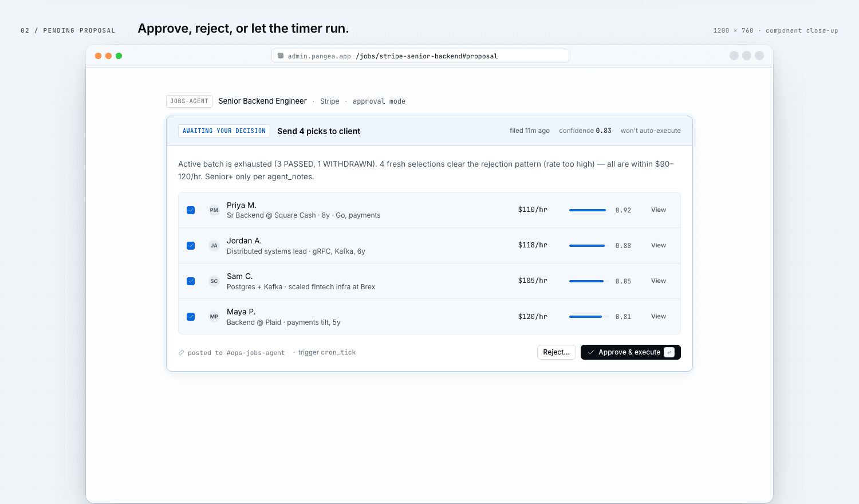The image size is (859, 504).
Task: Click the JOBS-AGENT tag
Action: coord(189,101)
